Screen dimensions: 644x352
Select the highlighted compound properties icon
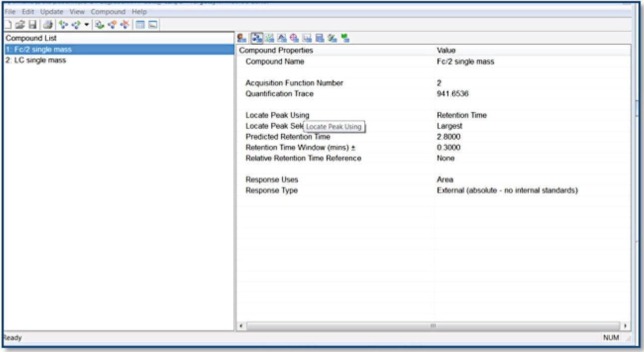click(257, 38)
